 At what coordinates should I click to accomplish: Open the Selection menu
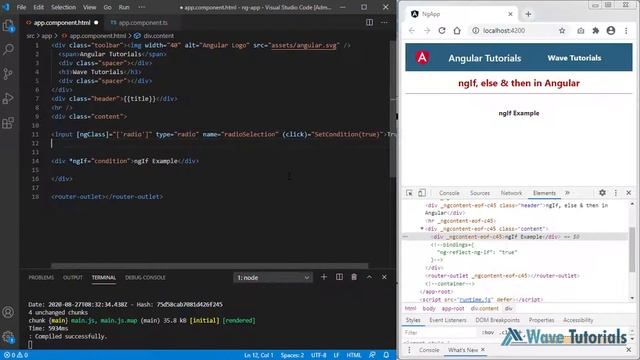pyautogui.click(x=63, y=7)
